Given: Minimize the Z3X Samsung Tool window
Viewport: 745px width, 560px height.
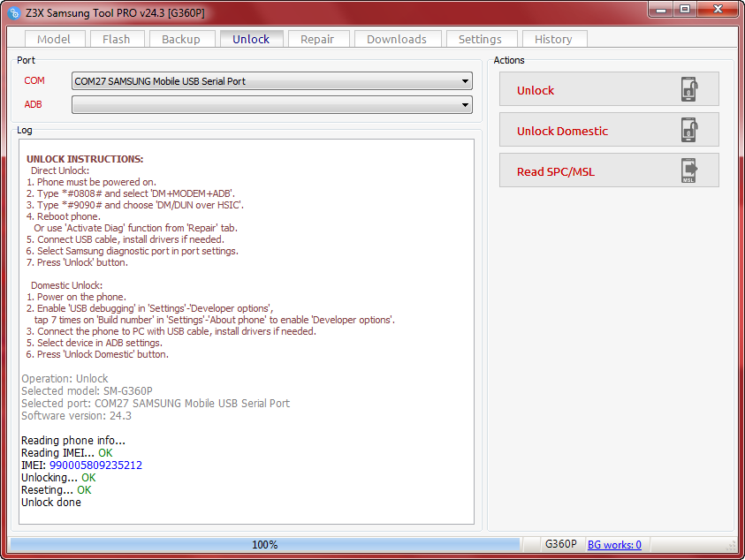Looking at the screenshot, I should point(661,10).
